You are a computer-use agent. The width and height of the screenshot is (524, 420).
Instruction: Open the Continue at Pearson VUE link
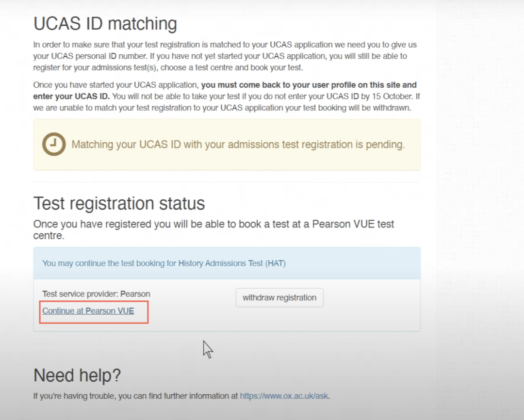(88, 311)
